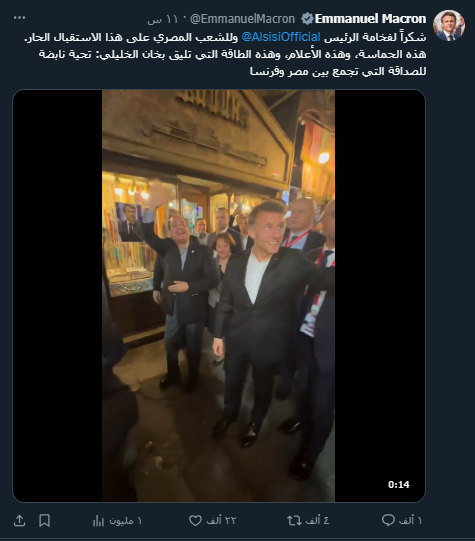Viewport: 475px width, 541px height.
Task: Click the share upload icon
Action: (19, 521)
